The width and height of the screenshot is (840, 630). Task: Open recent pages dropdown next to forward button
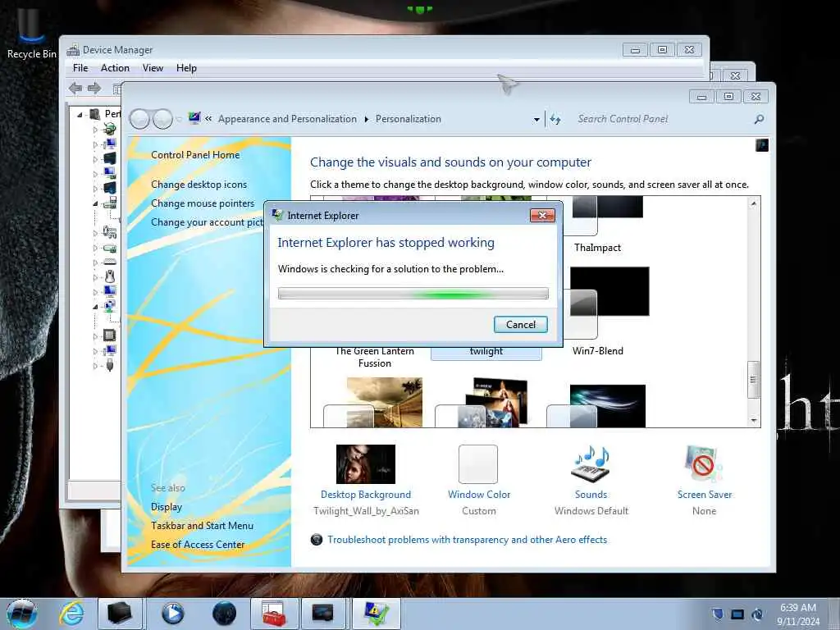179,119
